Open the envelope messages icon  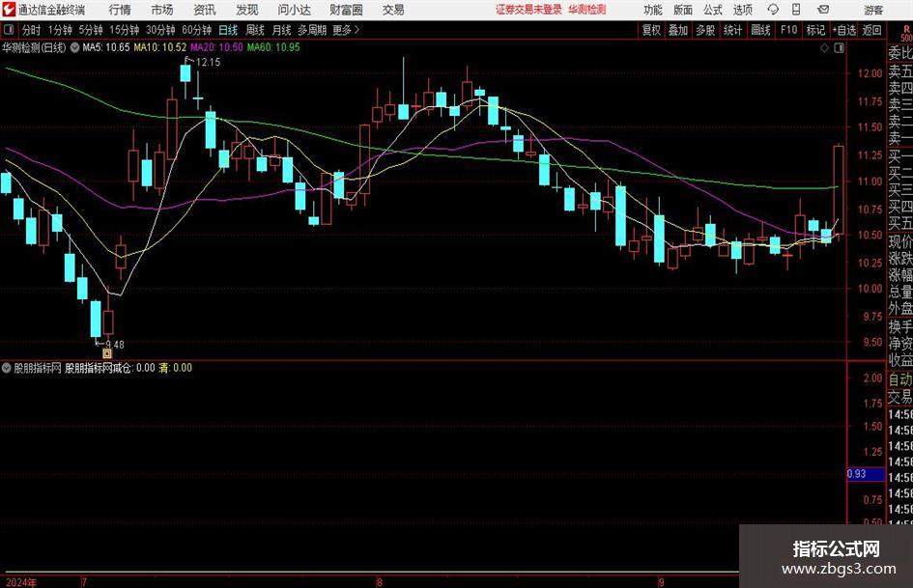pos(823,10)
